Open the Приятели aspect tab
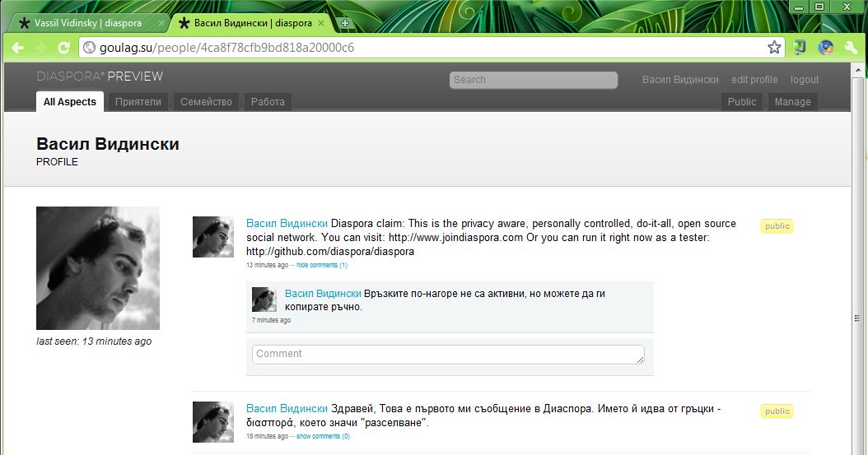This screenshot has height=455, width=868. pos(138,102)
